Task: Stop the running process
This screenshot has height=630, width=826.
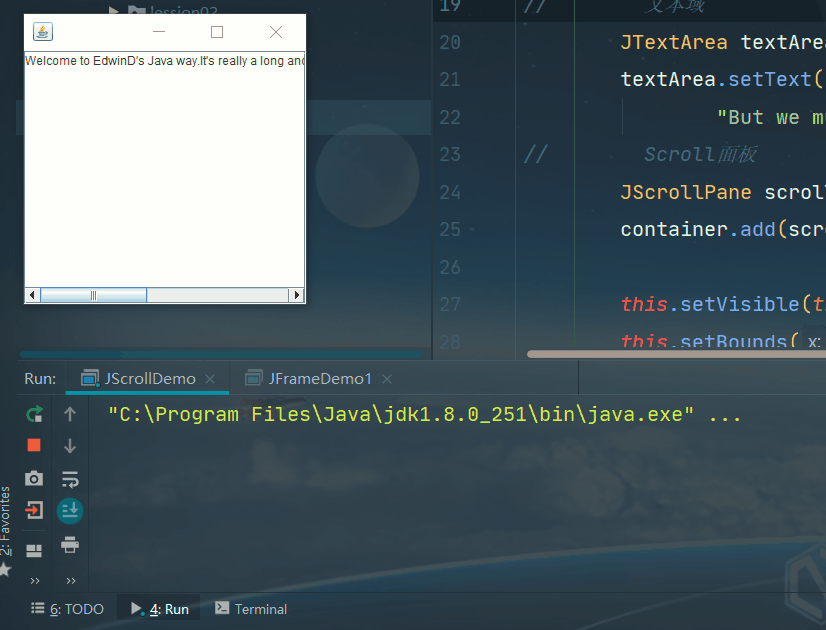Action: 34,445
